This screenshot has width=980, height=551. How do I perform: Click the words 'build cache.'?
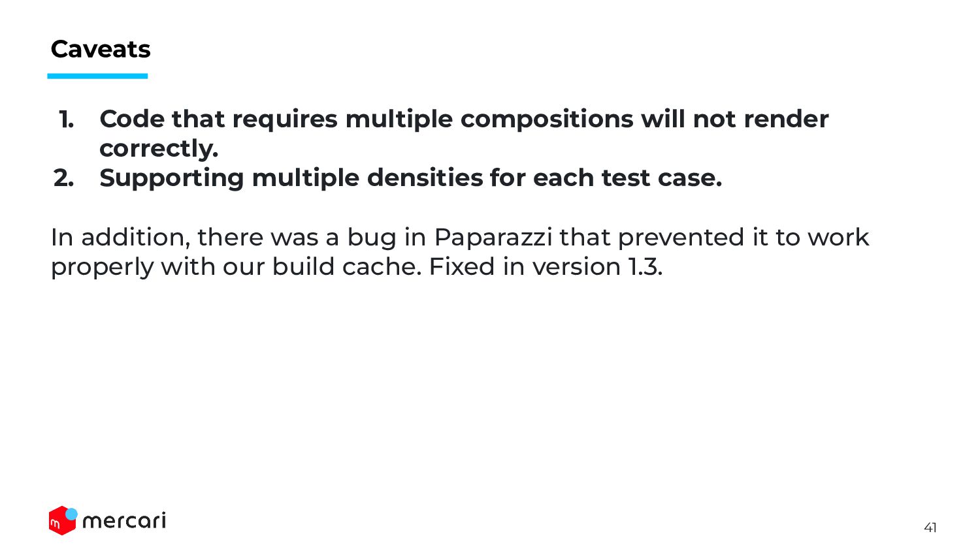point(347,266)
